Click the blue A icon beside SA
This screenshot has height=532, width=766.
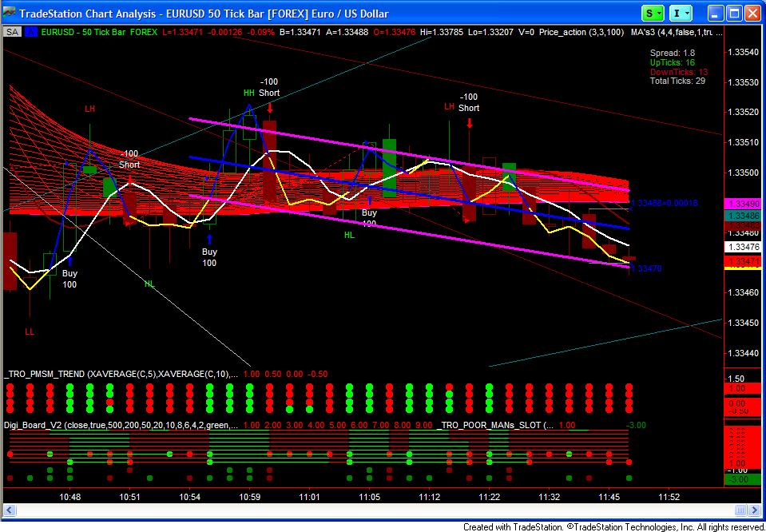(31, 32)
